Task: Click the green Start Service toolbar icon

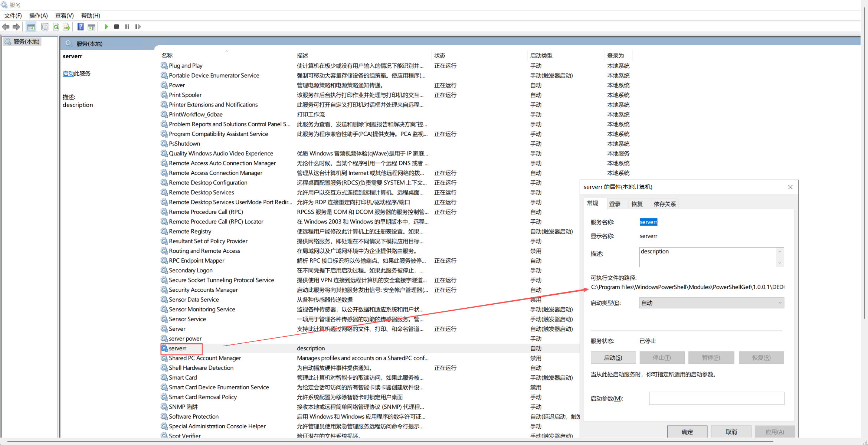Action: point(106,27)
